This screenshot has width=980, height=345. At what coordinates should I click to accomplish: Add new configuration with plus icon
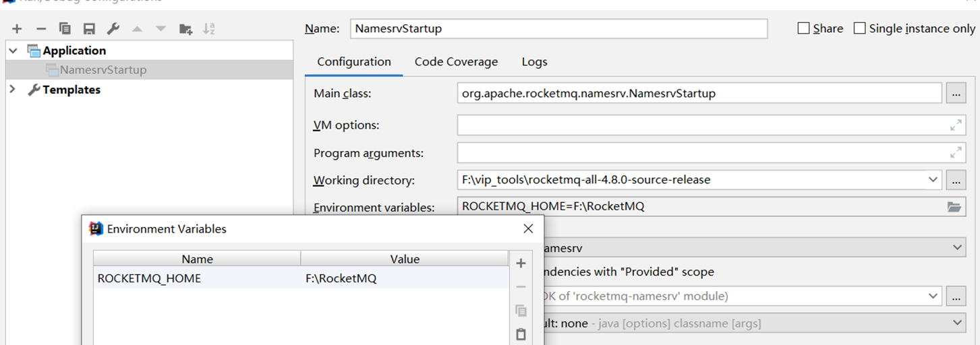(17, 29)
